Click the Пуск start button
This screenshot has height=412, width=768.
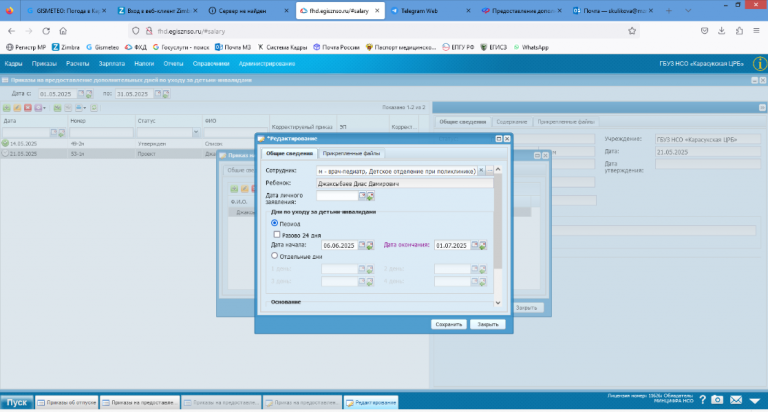click(x=17, y=402)
